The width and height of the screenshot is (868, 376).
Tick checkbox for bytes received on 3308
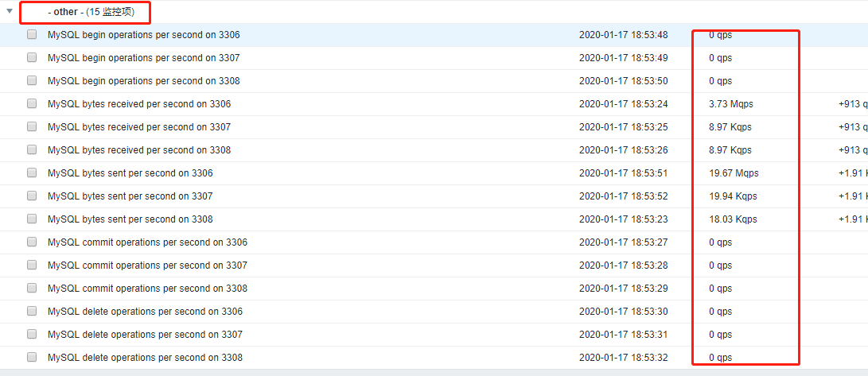click(32, 150)
